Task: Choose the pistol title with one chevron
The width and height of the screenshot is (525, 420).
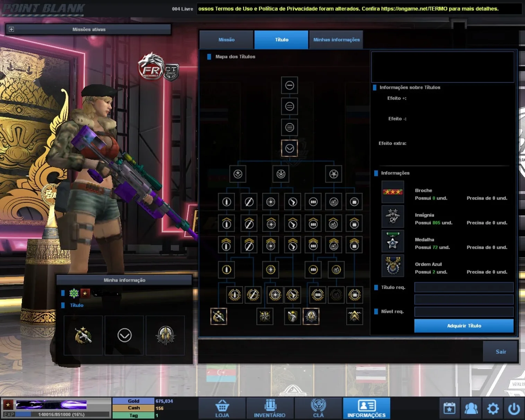Action: [292, 224]
